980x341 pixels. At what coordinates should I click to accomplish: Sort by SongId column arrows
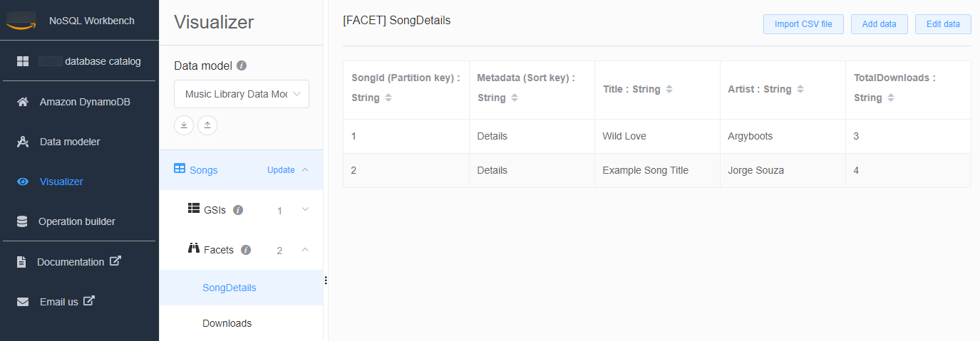[388, 98]
